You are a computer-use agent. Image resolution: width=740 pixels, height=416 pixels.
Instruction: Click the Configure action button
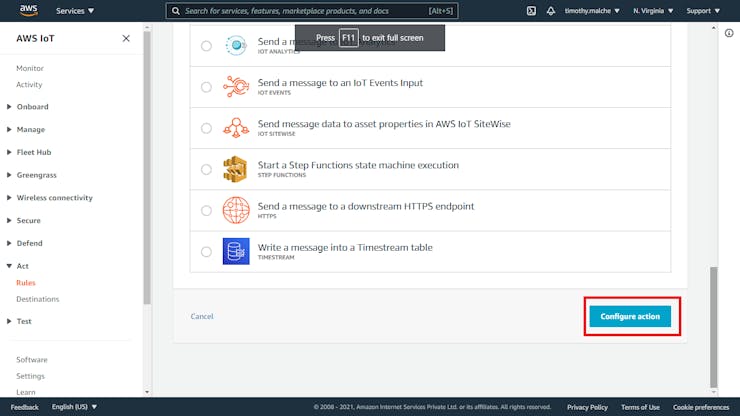pyautogui.click(x=630, y=316)
